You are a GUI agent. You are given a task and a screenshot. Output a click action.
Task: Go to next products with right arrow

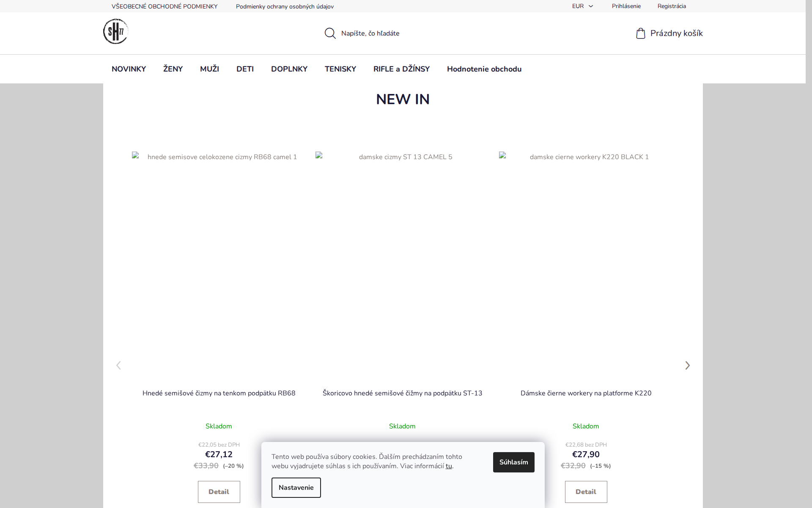687,365
